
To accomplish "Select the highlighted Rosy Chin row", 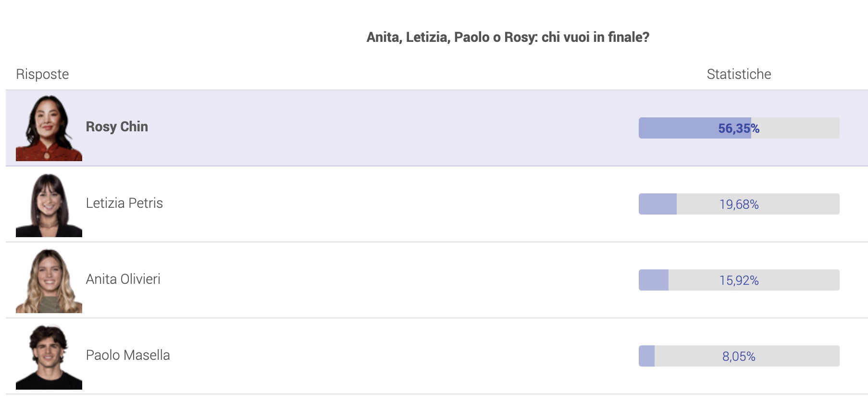I will [436, 128].
